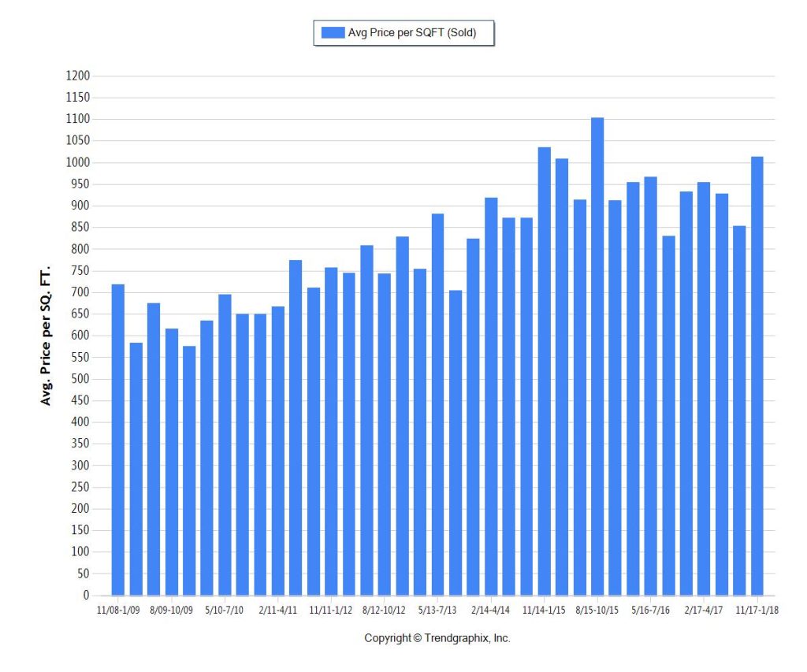Click the y-axis value 1150
807x672 pixels.
tap(78, 97)
